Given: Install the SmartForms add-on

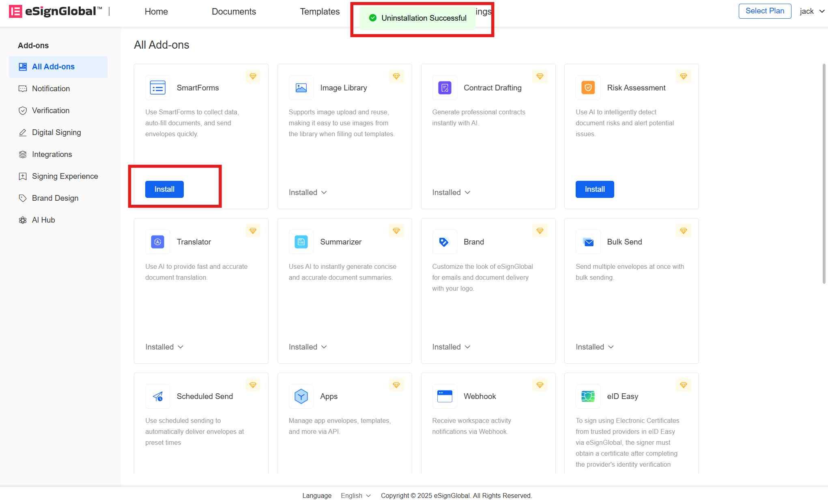Looking at the screenshot, I should point(164,189).
